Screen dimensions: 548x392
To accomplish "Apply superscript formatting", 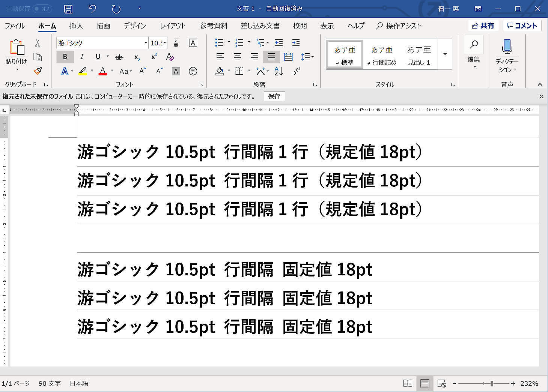I will pos(154,57).
